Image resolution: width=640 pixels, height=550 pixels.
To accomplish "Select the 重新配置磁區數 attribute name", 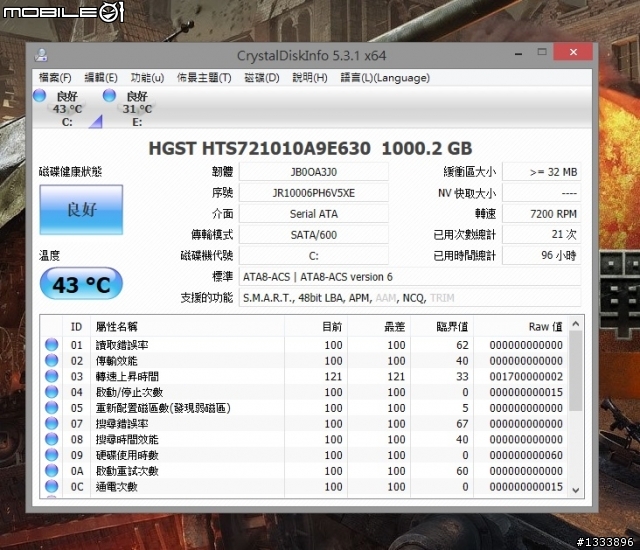I will (x=163, y=408).
